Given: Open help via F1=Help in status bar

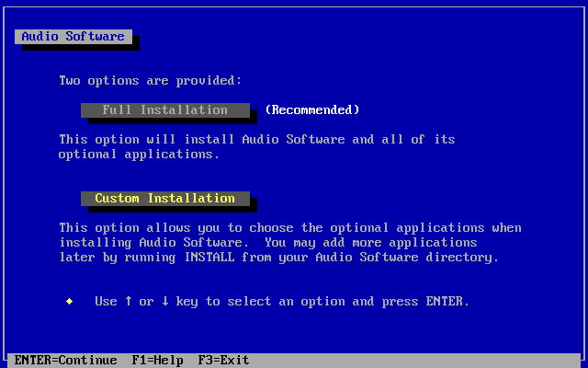Looking at the screenshot, I should coord(157,360).
